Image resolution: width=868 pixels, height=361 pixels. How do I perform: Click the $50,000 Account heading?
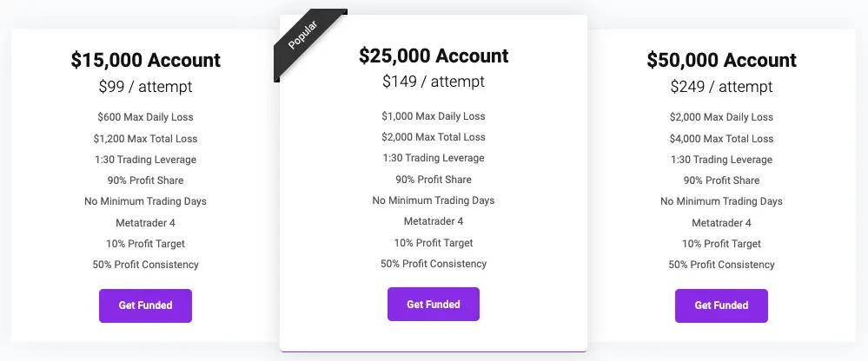(x=721, y=60)
